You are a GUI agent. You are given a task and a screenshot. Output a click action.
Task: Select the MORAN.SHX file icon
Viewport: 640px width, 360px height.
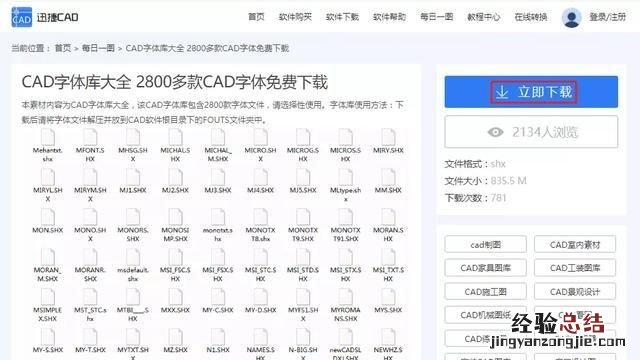388,217
